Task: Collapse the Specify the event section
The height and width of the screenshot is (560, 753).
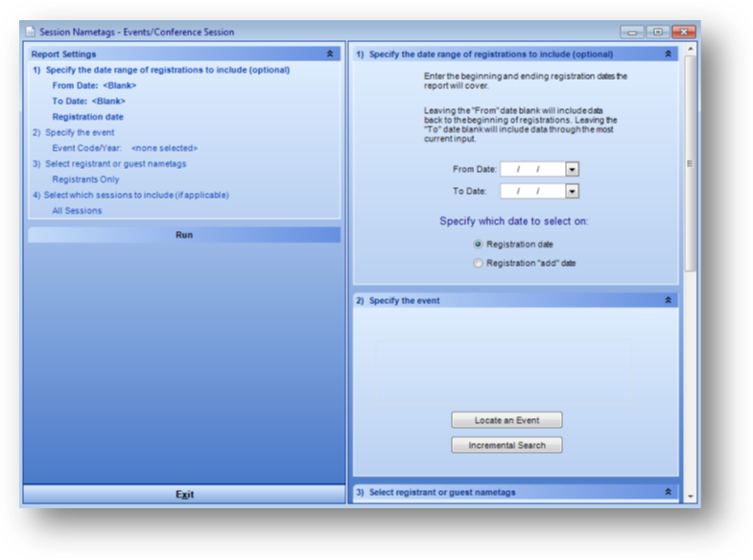Action: coord(668,300)
